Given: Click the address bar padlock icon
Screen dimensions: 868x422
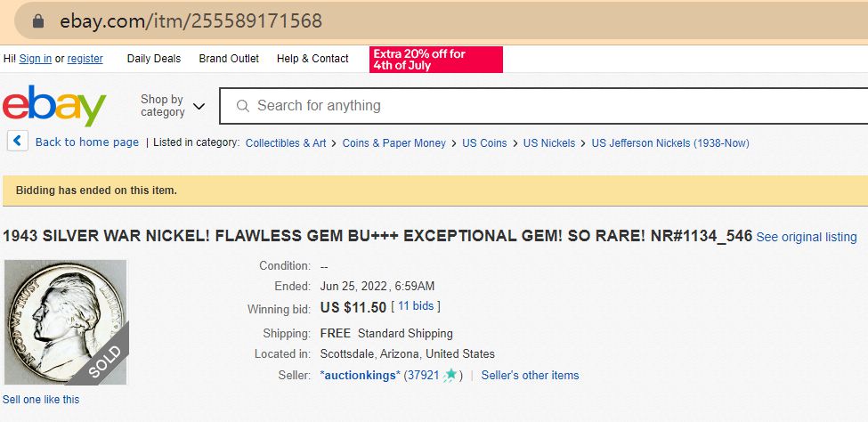Looking at the screenshot, I should click(37, 20).
